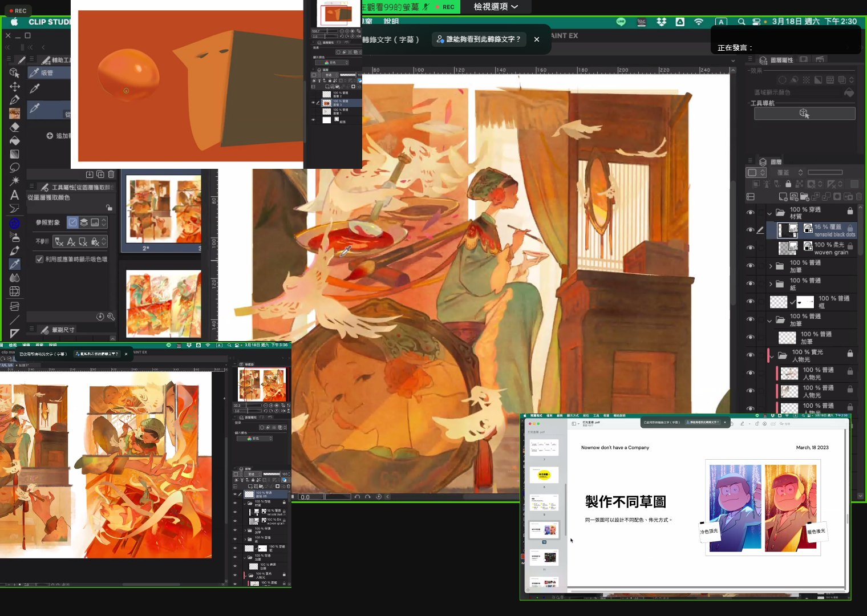Open the 說明 menu in menu bar

click(391, 22)
